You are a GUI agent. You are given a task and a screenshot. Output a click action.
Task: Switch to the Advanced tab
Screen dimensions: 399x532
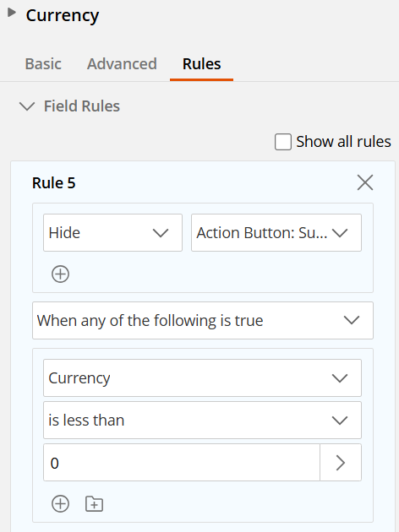pyautogui.click(x=122, y=64)
